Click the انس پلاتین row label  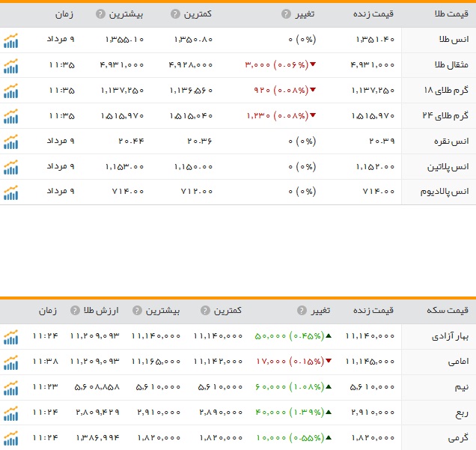pyautogui.click(x=448, y=167)
